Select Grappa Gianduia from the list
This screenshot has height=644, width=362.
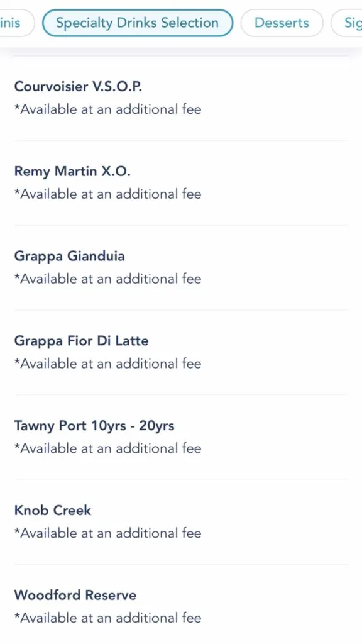(x=181, y=267)
